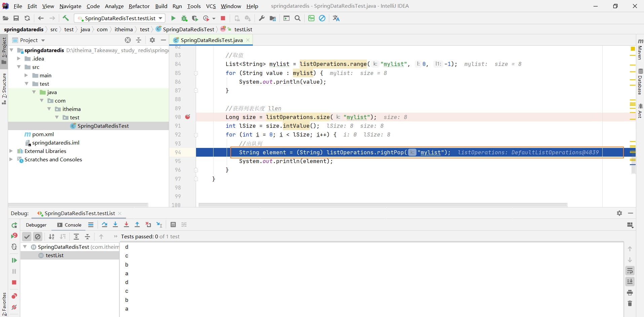The image size is (644, 317).
Task: Select testList in test results tree
Action: point(54,255)
